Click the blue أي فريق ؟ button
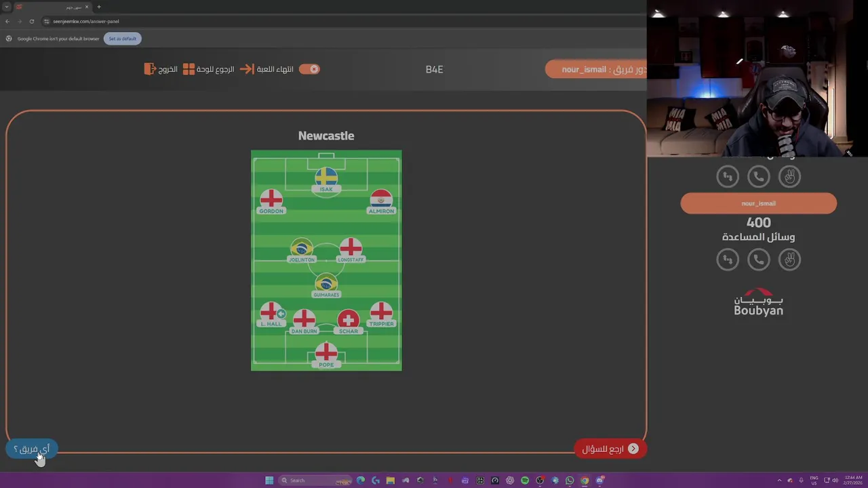868x488 pixels. (31, 449)
